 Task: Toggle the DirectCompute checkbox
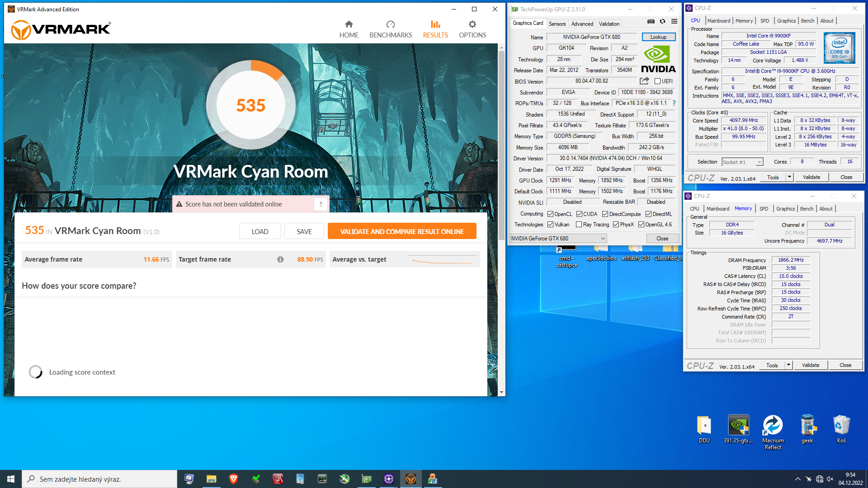pos(605,214)
